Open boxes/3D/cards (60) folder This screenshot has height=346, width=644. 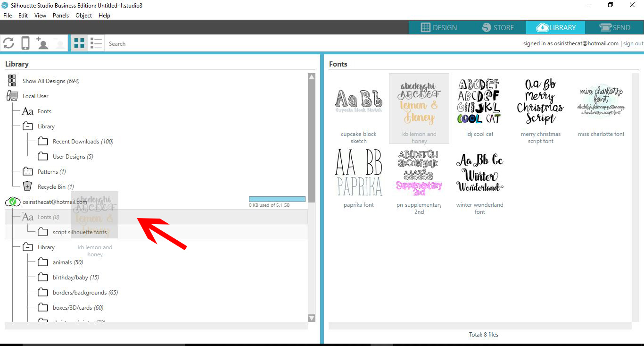coord(78,308)
